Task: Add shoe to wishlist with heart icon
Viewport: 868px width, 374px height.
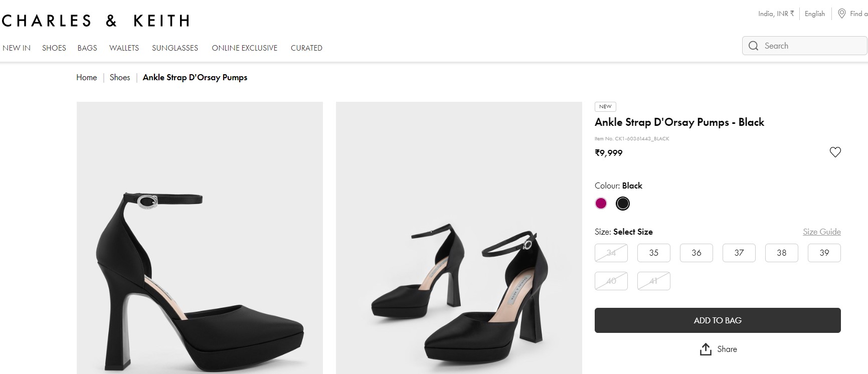Action: click(x=835, y=152)
